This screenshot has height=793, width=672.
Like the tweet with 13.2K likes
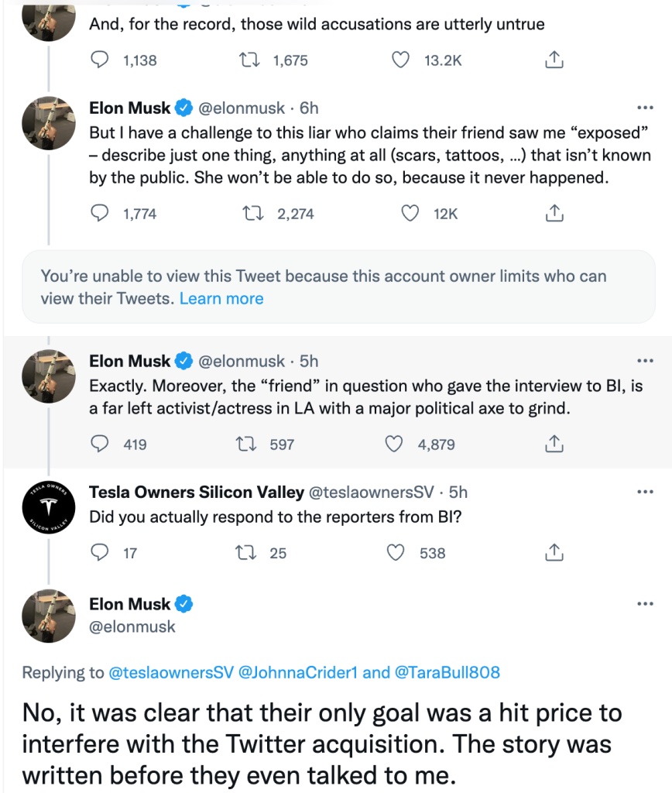tap(400, 60)
